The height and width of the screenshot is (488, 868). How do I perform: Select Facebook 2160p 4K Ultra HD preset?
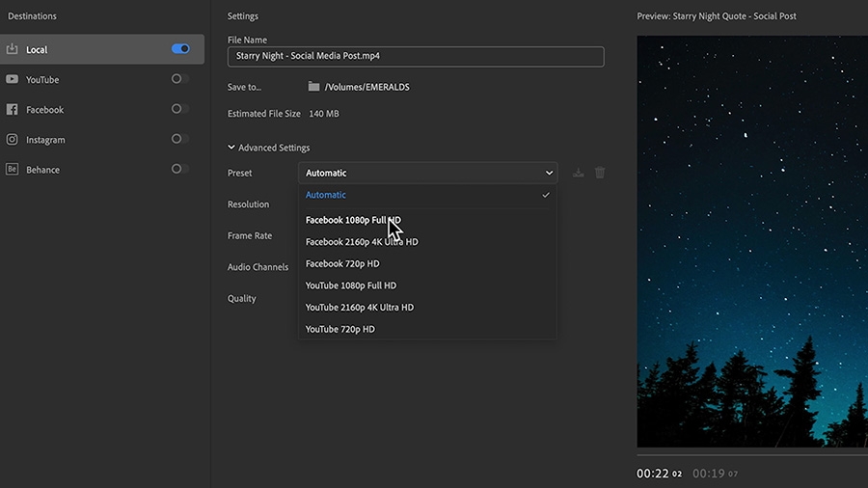pyautogui.click(x=428, y=242)
